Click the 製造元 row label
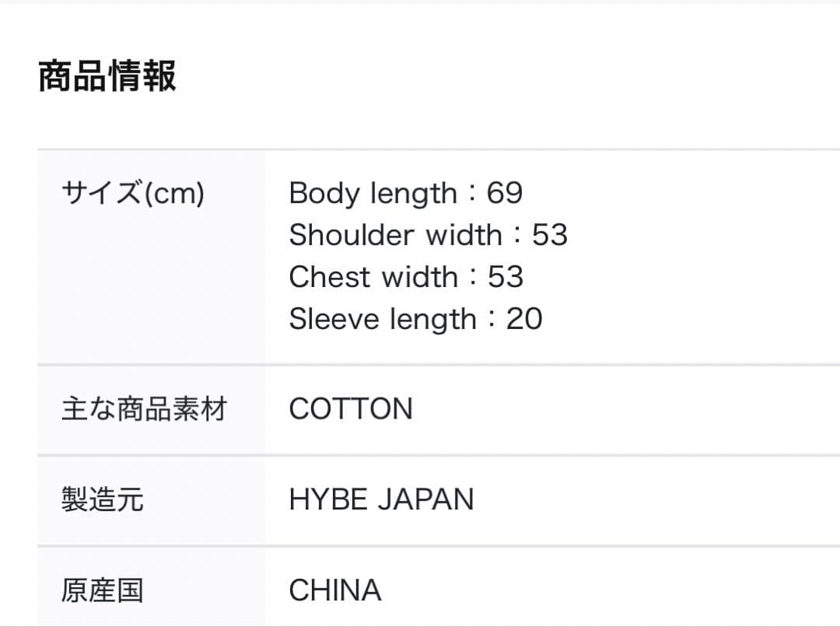840x627 pixels. (103, 499)
